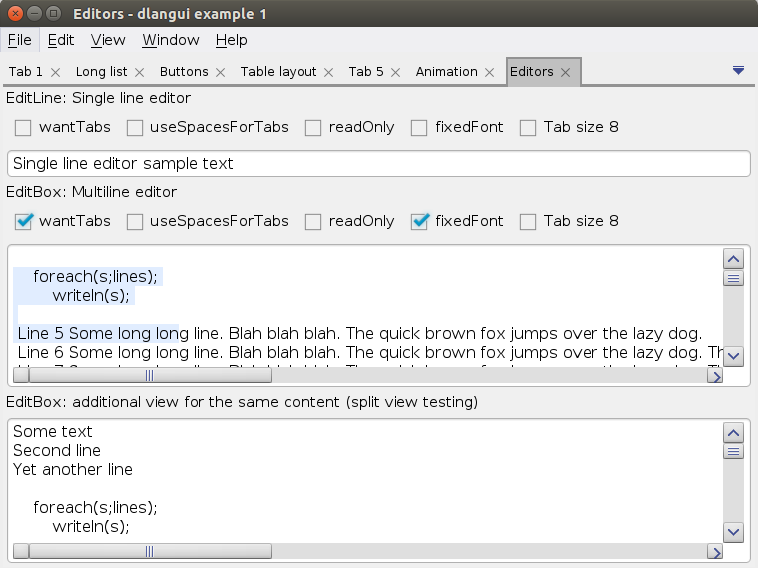
Task: Click scroll right arrow in bottom editor
Action: 714,551
